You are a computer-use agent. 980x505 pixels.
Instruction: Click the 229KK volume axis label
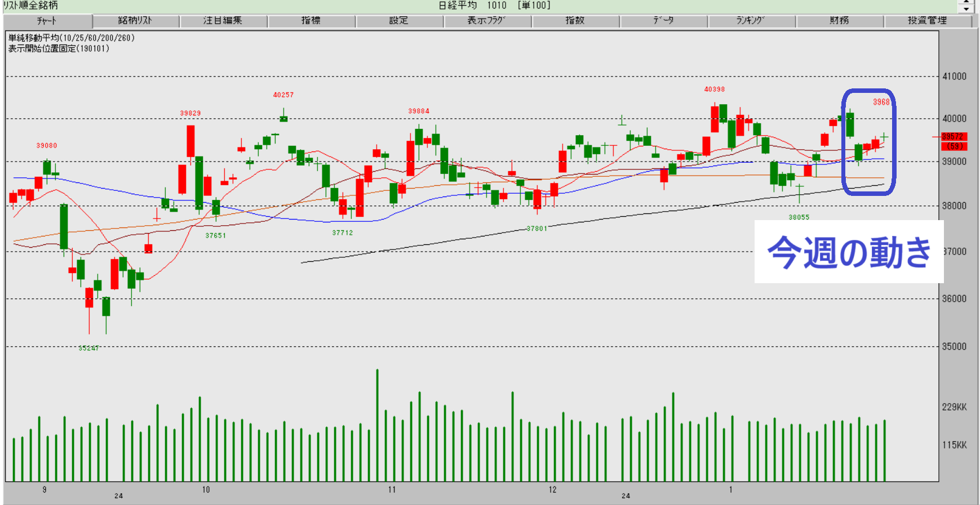tap(955, 407)
